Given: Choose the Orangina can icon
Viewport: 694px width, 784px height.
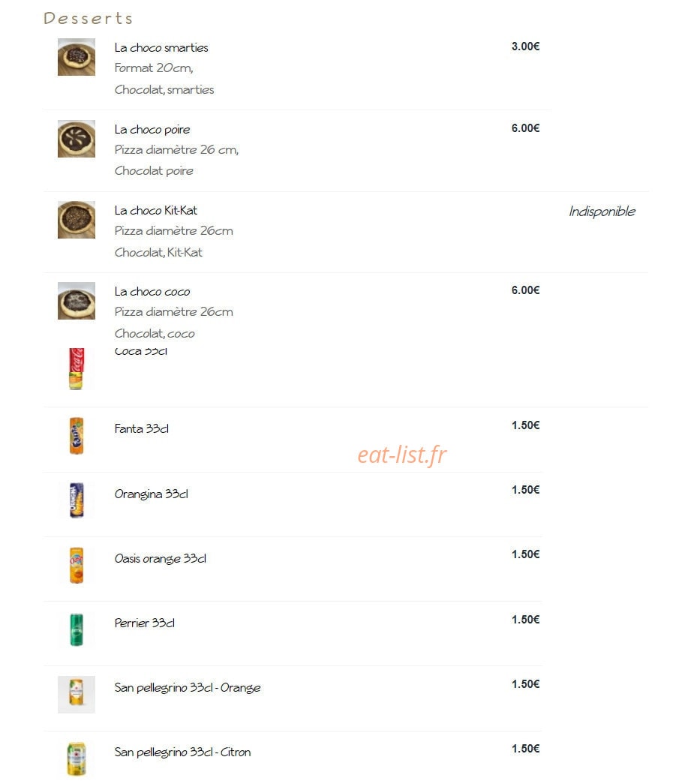Looking at the screenshot, I should click(76, 500).
